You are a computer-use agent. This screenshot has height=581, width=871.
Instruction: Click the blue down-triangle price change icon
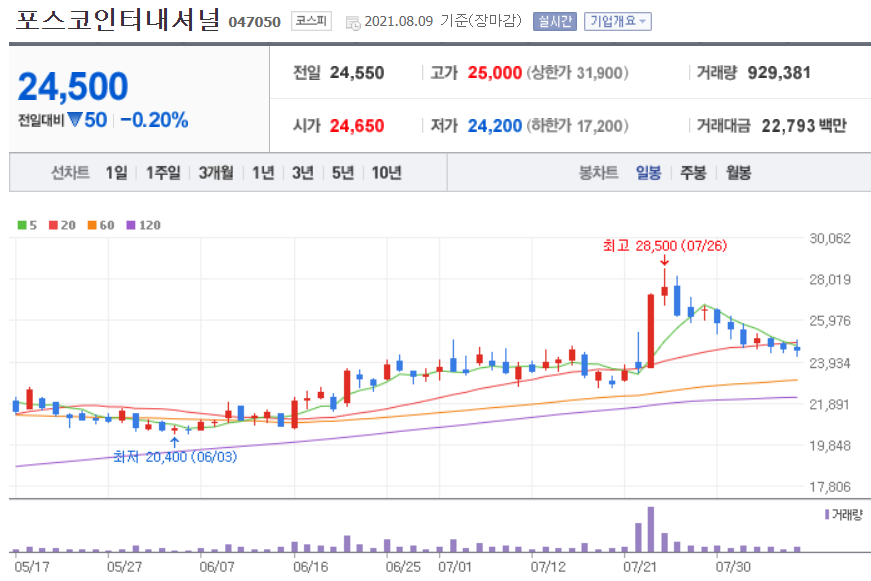[75, 119]
